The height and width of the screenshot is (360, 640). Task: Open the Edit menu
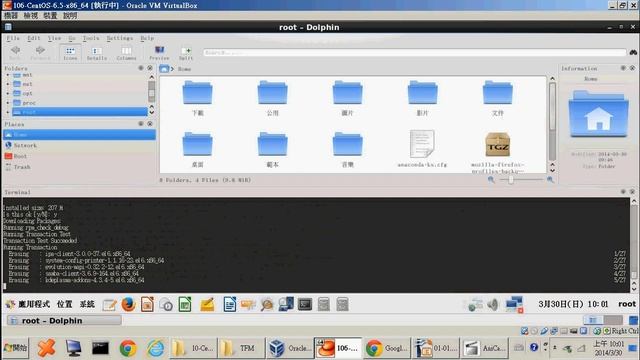click(x=33, y=38)
